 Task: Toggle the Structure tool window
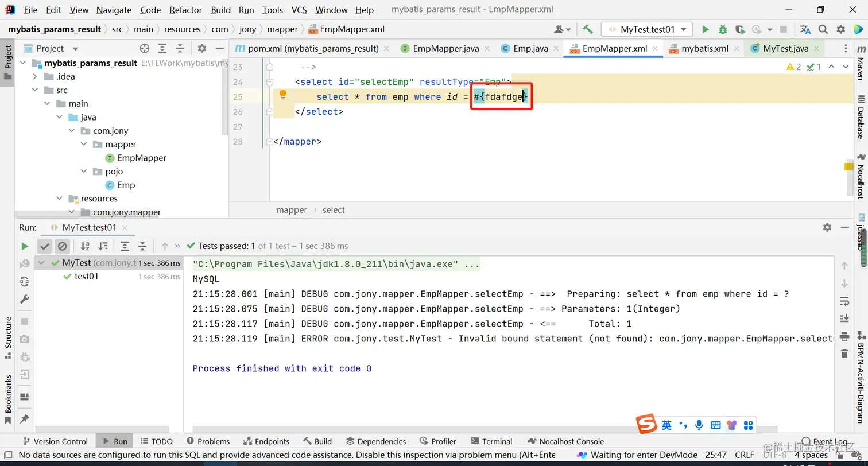pyautogui.click(x=8, y=337)
